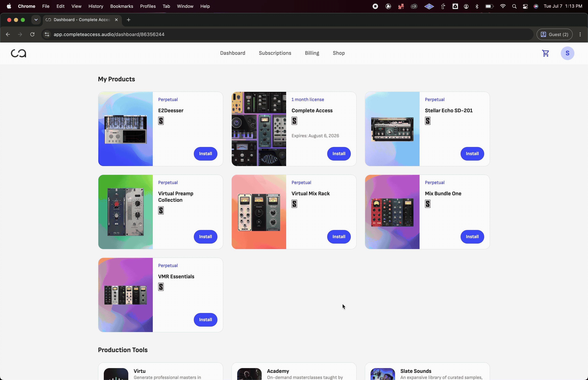Open Bluetooth status in the menu bar

click(477, 6)
